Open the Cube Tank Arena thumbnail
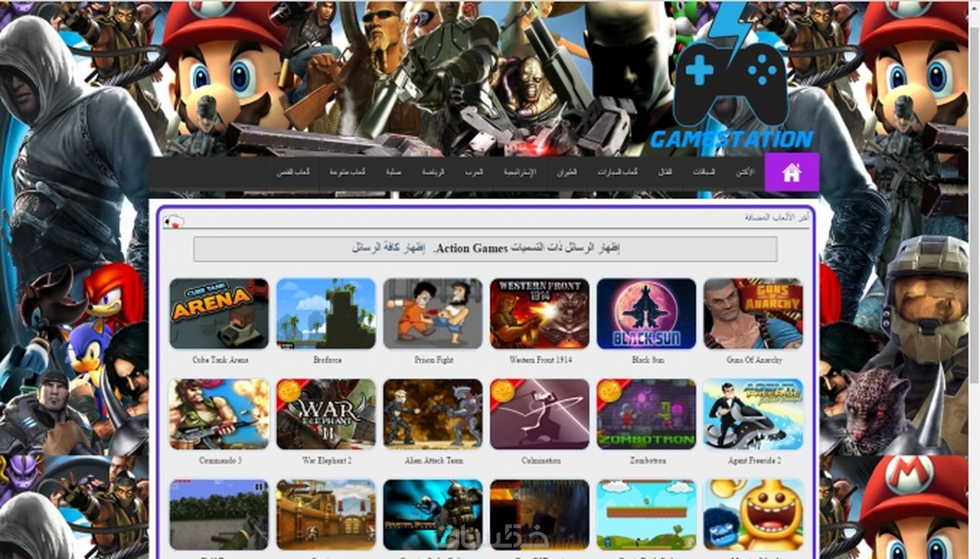 pyautogui.click(x=219, y=314)
